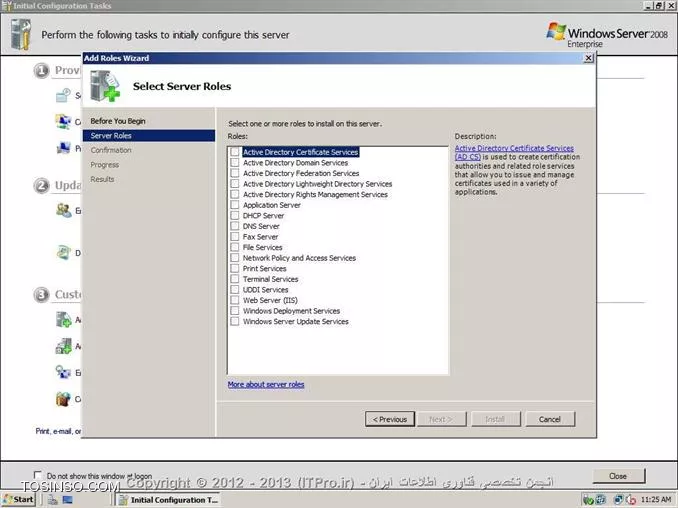The width and height of the screenshot is (678, 508).
Task: Tick the Active Directory Domain Services checkbox
Action: point(234,163)
